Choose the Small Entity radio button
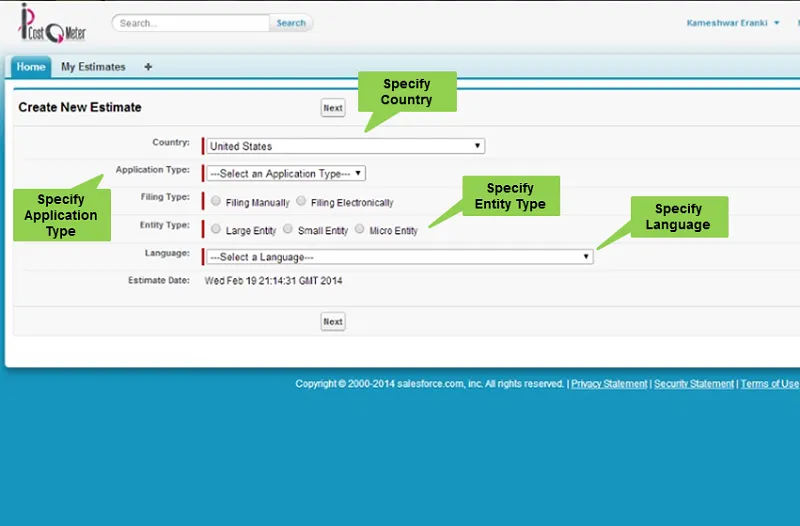Image resolution: width=800 pixels, height=526 pixels. tap(288, 229)
